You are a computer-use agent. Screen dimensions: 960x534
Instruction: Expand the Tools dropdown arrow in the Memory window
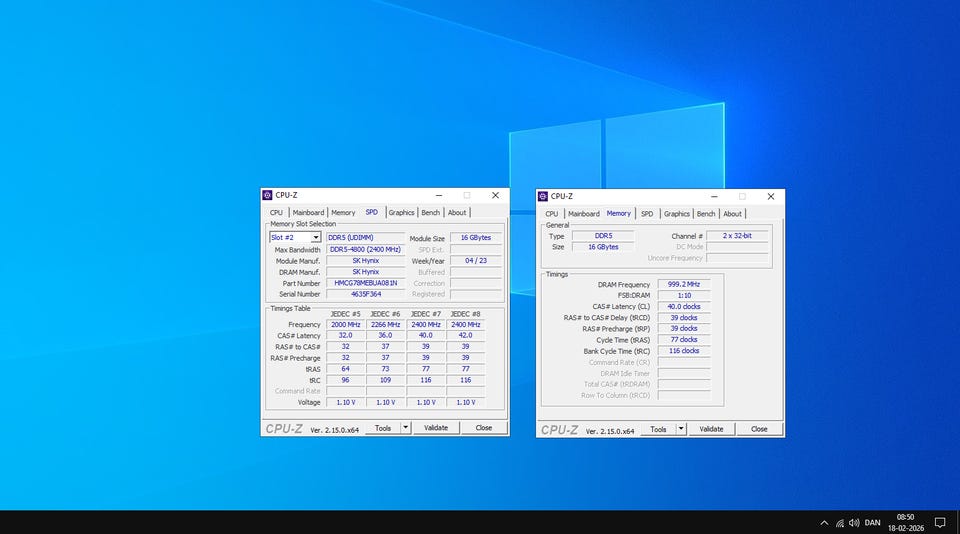click(681, 429)
